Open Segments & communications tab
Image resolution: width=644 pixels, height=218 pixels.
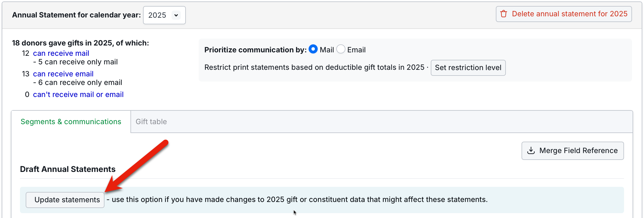coord(71,122)
